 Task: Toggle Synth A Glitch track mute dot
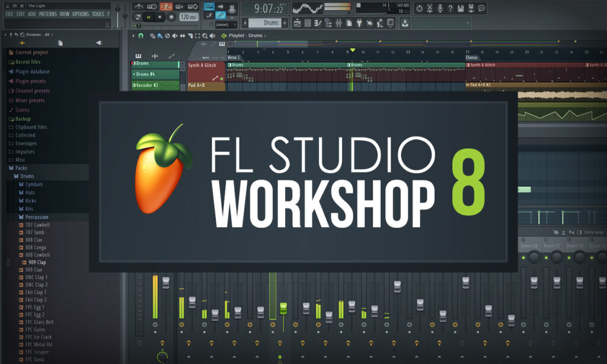[x=222, y=79]
